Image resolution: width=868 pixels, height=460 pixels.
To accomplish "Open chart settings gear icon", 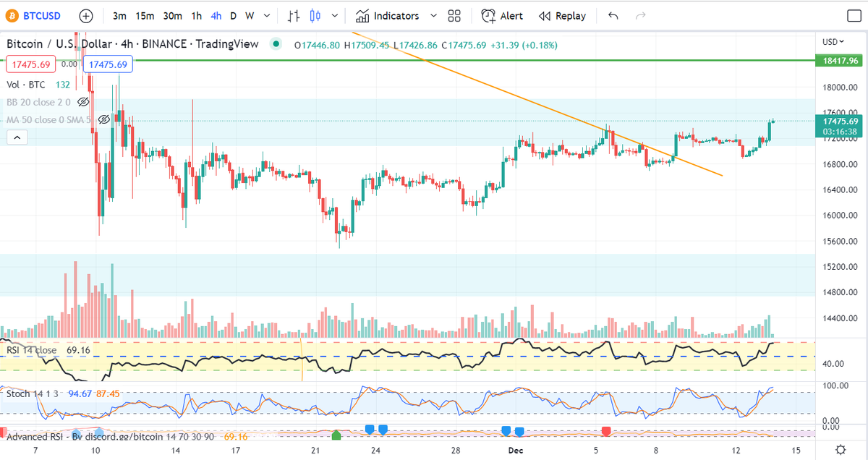I will click(x=841, y=449).
